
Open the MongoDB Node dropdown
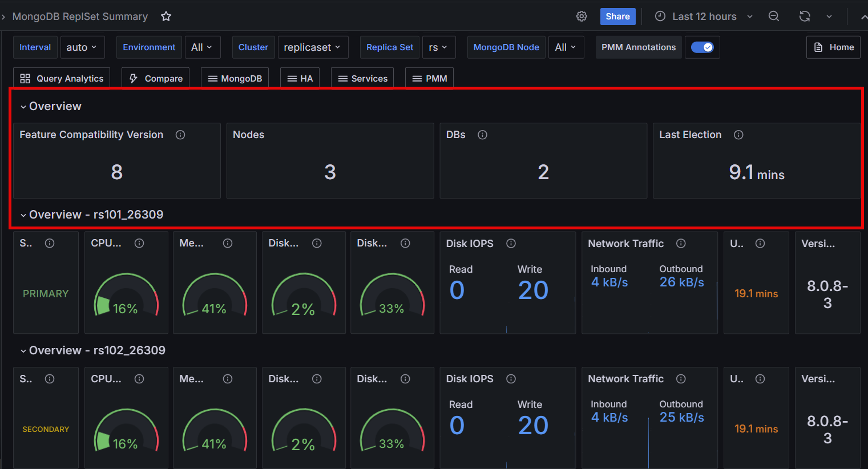[x=566, y=47]
